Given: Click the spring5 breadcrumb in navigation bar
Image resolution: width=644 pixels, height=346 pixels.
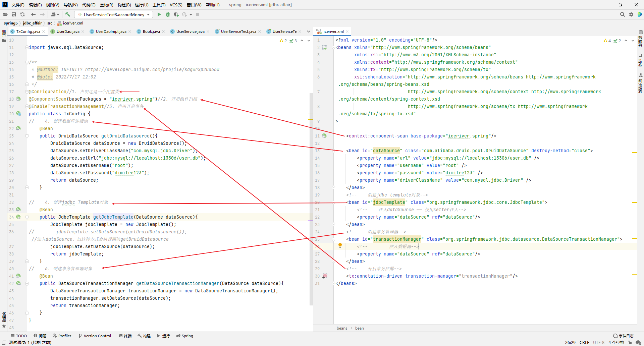Looking at the screenshot, I should tap(11, 23).
